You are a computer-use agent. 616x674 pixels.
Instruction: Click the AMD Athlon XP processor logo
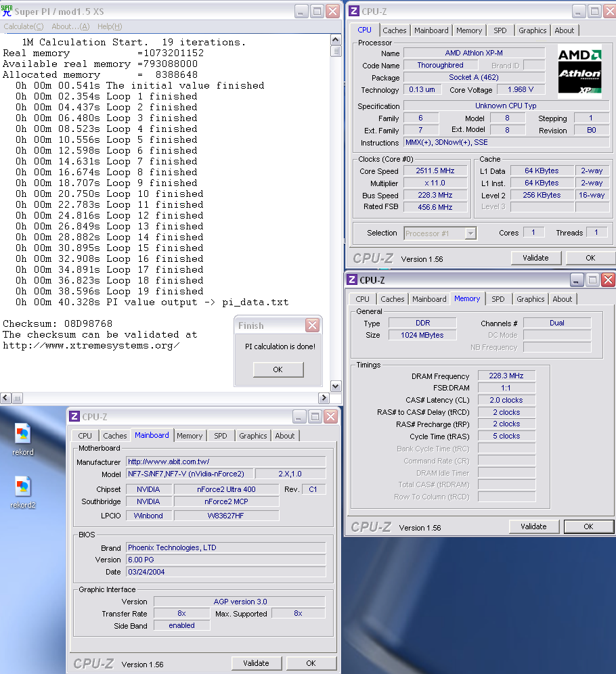[579, 71]
